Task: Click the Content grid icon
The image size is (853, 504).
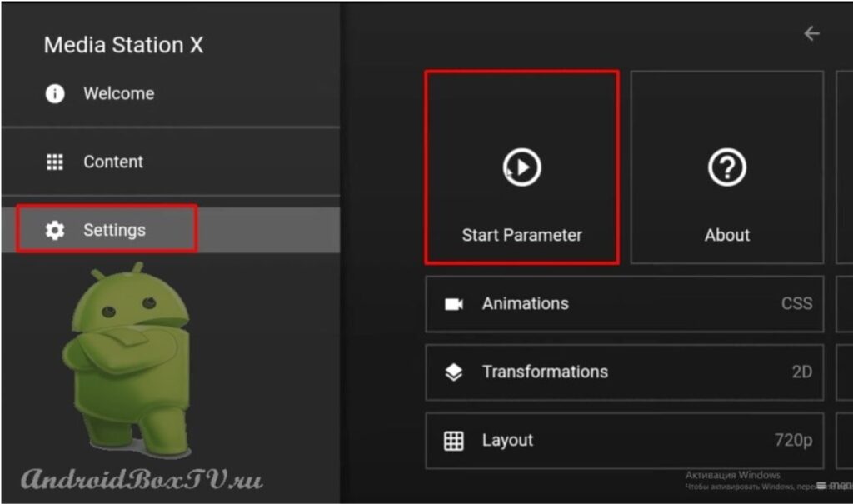Action: [54, 162]
